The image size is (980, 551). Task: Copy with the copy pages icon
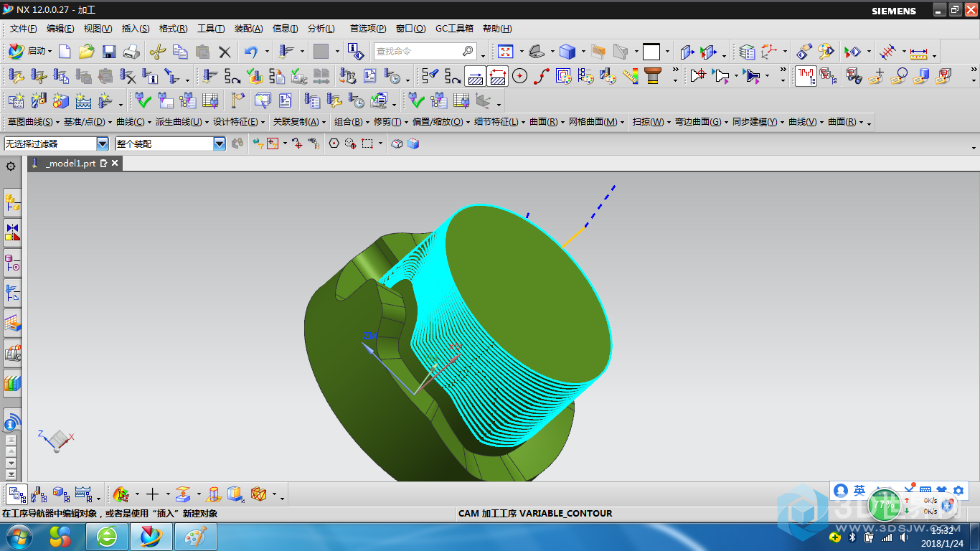point(180,51)
